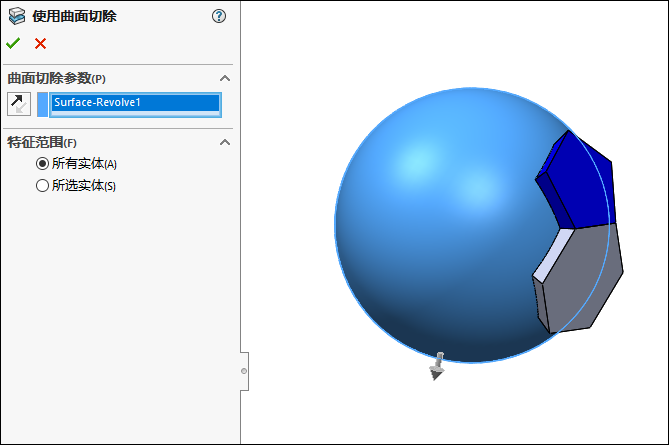Click the 使用曲面切除 feature icon
The width and height of the screenshot is (669, 445).
click(x=17, y=16)
